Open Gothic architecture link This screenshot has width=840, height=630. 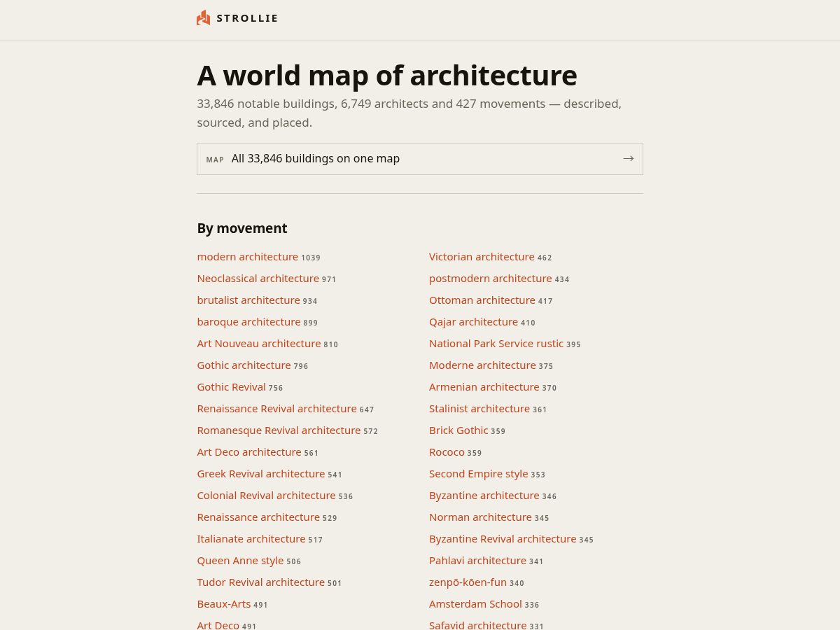click(244, 365)
